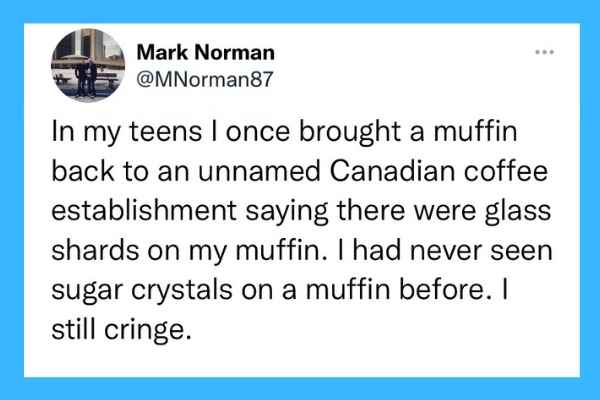Open the three-dot more options menu
The width and height of the screenshot is (600, 400).
[x=545, y=52]
